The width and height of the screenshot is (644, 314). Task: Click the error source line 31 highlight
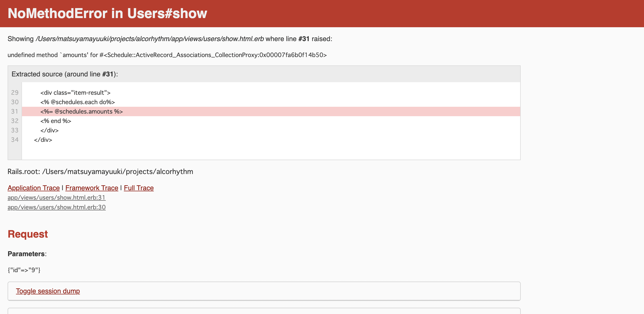coord(271,111)
